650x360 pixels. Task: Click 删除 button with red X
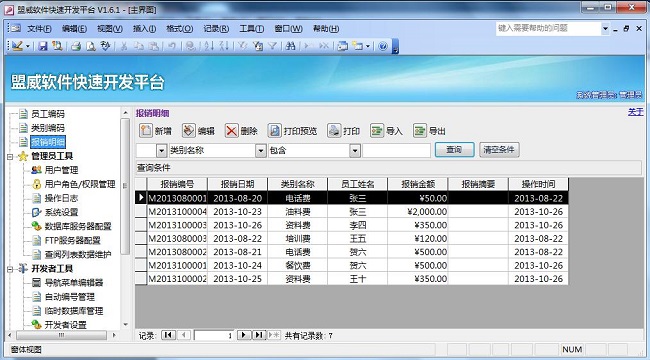(x=241, y=131)
